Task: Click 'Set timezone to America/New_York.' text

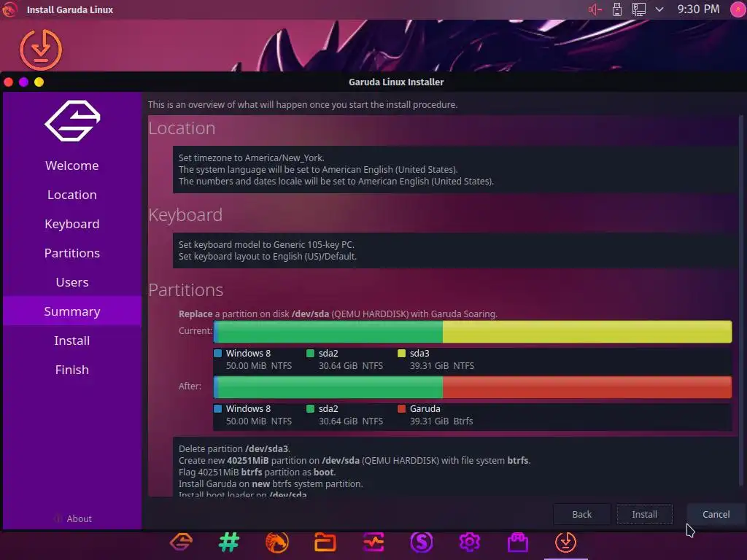Action: [252, 157]
